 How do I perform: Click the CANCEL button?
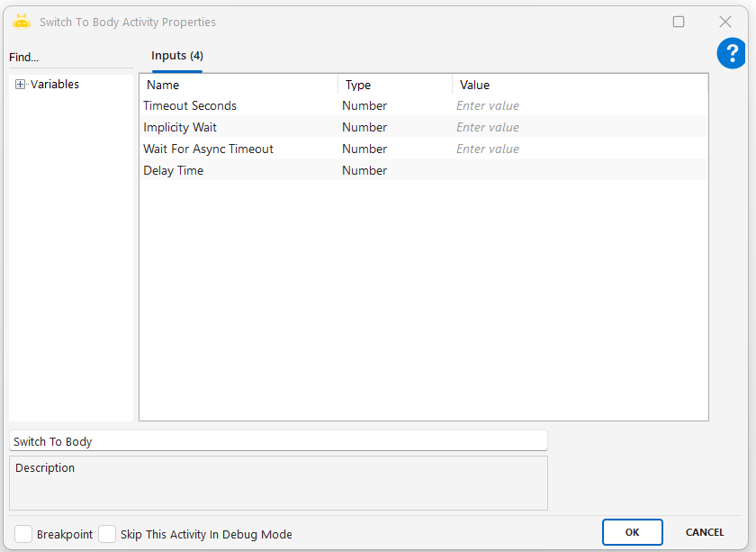705,532
